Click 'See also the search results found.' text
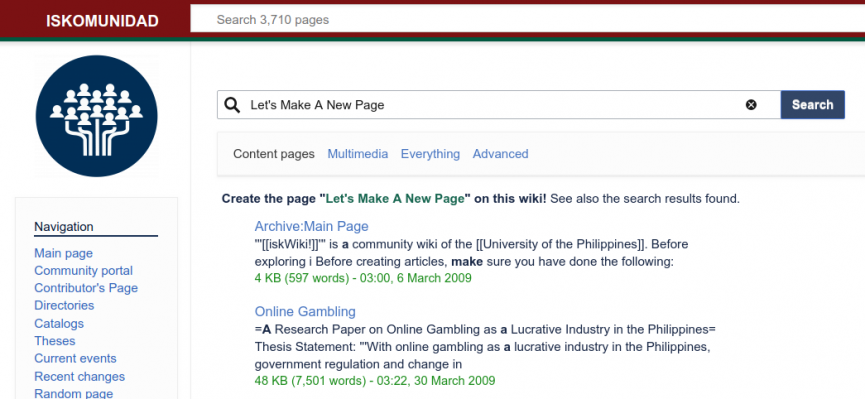This screenshot has width=865, height=399. (x=645, y=199)
